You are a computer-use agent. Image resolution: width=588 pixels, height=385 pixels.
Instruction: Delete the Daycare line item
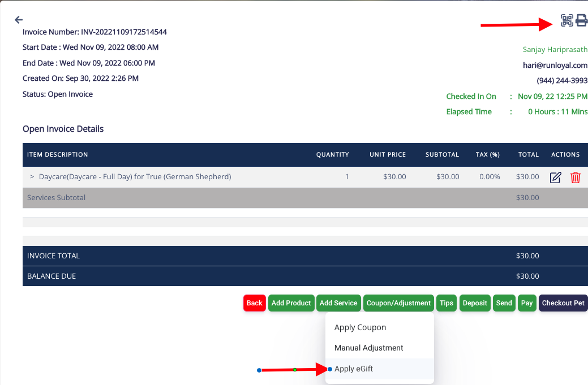(x=575, y=177)
